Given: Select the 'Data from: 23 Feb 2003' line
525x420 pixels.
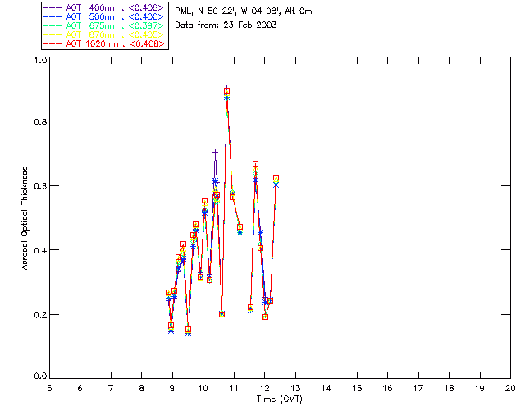Looking at the screenshot, I should [226, 25].
